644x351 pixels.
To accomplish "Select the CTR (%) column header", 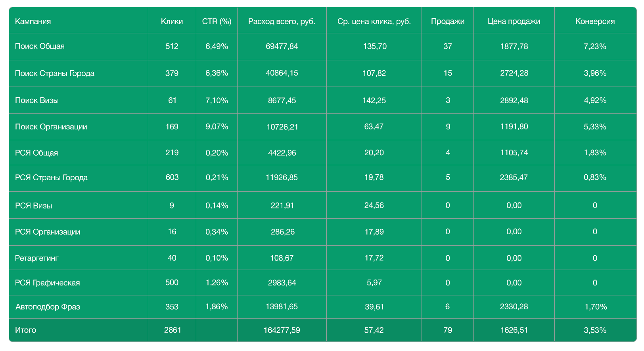I will tap(217, 21).
